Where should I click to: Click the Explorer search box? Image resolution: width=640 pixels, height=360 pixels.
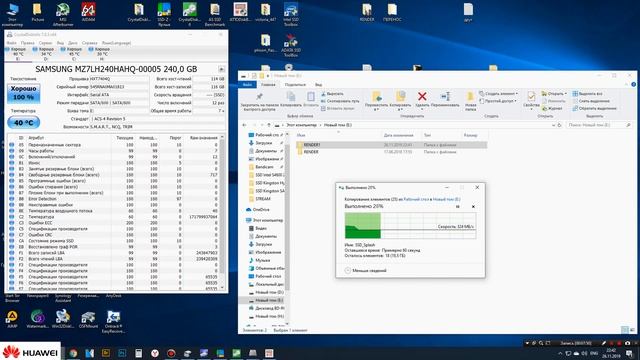pos(599,125)
